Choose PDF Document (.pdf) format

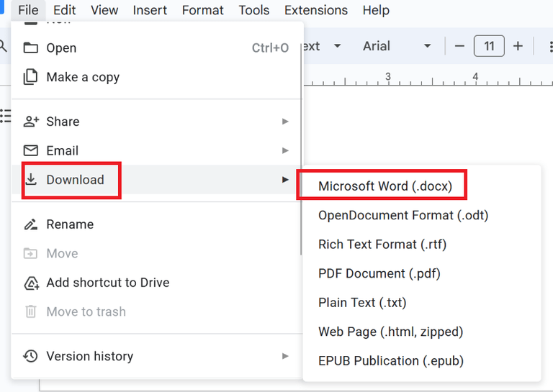(x=379, y=273)
